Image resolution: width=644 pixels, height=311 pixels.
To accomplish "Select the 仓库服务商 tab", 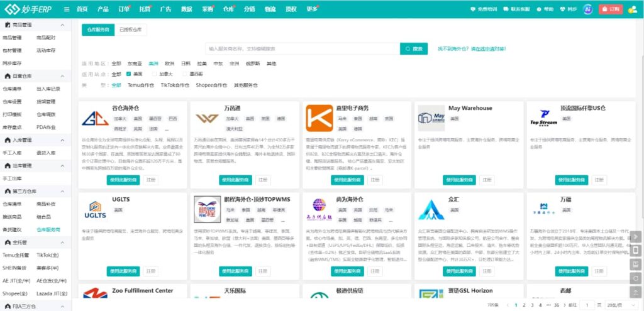I will click(98, 30).
